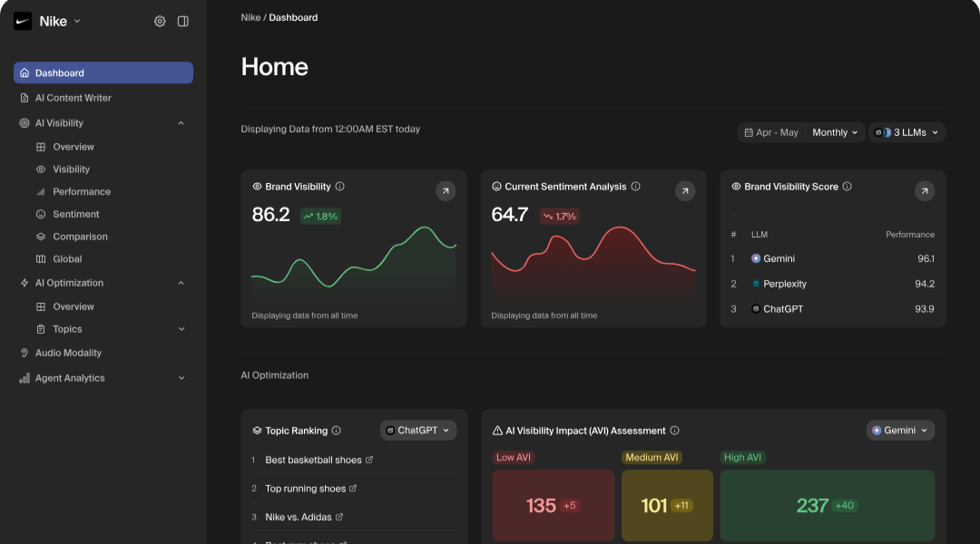Open the Nike workspace switcher chevron

[x=77, y=21]
